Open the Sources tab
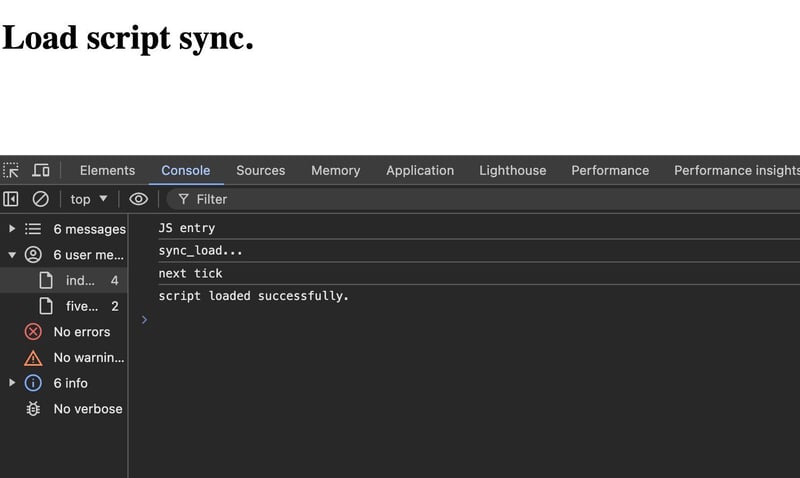This screenshot has width=800, height=478. pyautogui.click(x=261, y=170)
